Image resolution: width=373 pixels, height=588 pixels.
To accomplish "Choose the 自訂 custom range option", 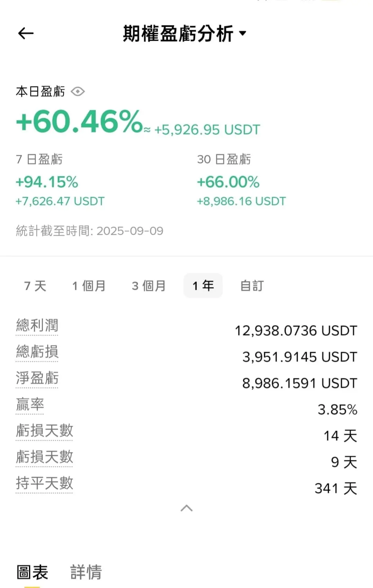I will point(252,286).
